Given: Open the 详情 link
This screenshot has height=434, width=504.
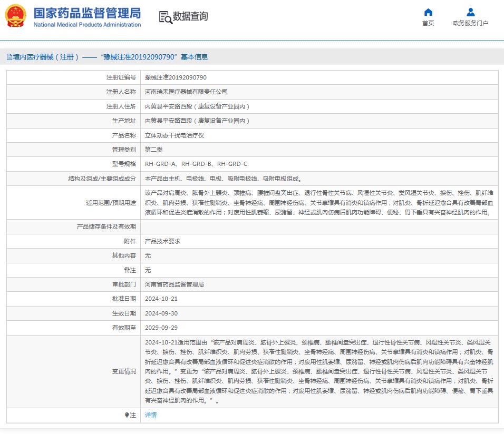Looking at the screenshot, I should click(151, 415).
